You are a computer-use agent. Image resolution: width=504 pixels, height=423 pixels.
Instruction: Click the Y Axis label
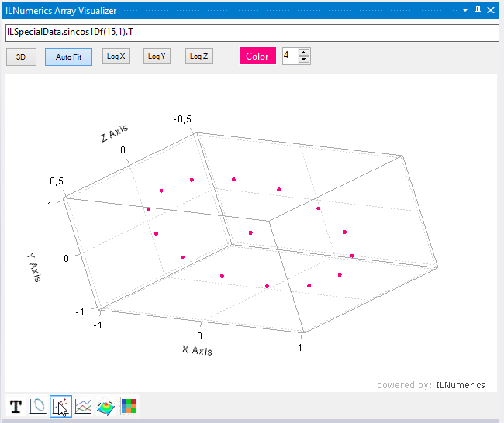[34, 267]
